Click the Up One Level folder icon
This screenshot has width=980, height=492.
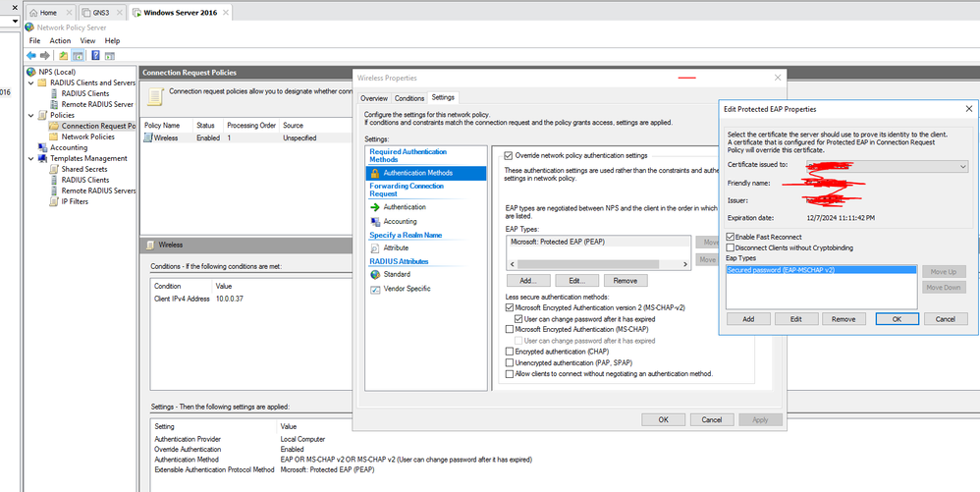63,56
